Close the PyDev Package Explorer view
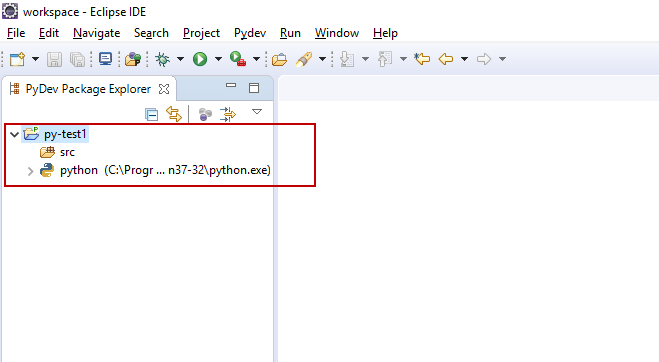This screenshot has height=362, width=659. coord(164,89)
